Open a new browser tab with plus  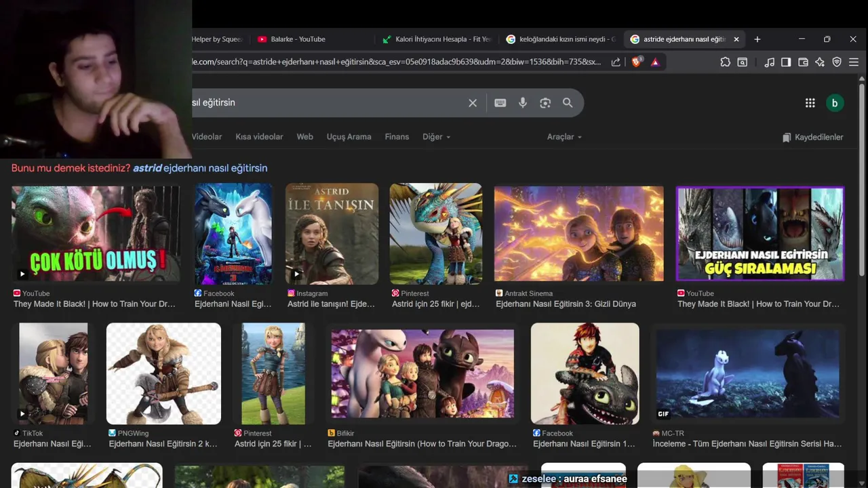[x=757, y=39]
